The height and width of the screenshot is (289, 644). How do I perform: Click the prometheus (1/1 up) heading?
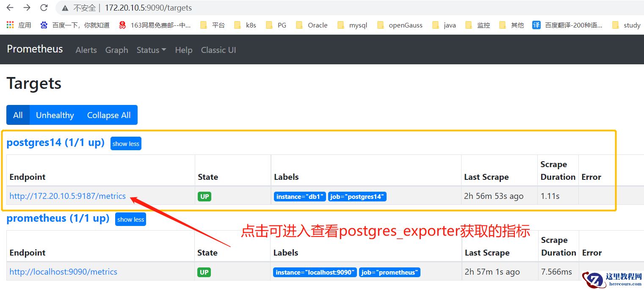pyautogui.click(x=58, y=218)
